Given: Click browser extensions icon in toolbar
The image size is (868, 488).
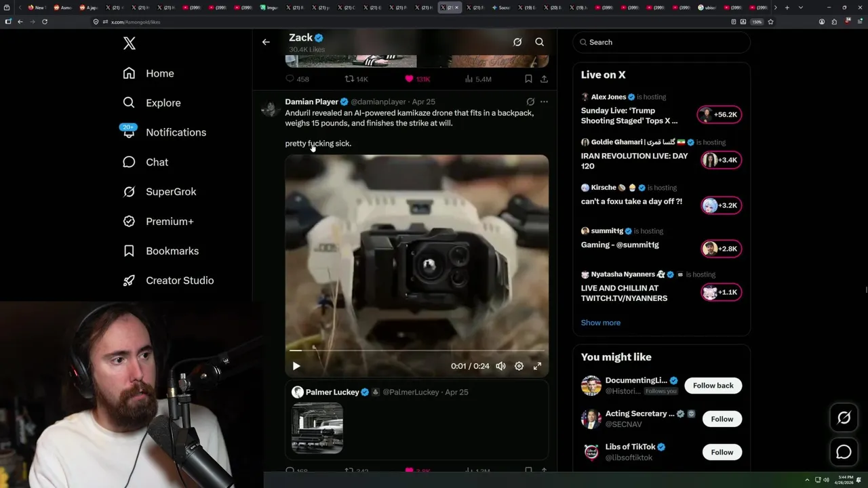Looking at the screenshot, I should (x=834, y=22).
